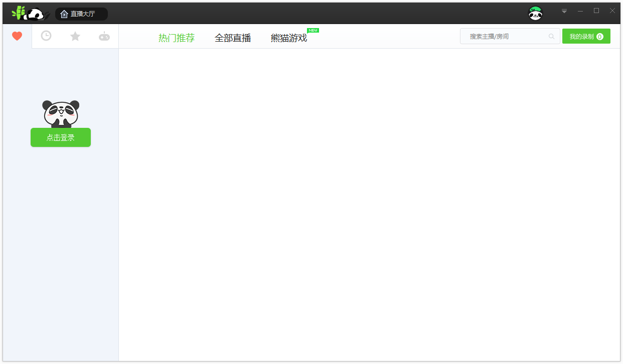The image size is (623, 364).
Task: Click the blushing panda mascot image
Action: click(x=61, y=113)
